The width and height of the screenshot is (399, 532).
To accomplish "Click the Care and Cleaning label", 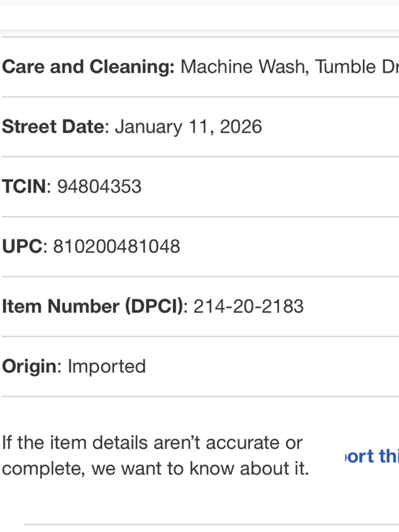I will click(x=88, y=67).
